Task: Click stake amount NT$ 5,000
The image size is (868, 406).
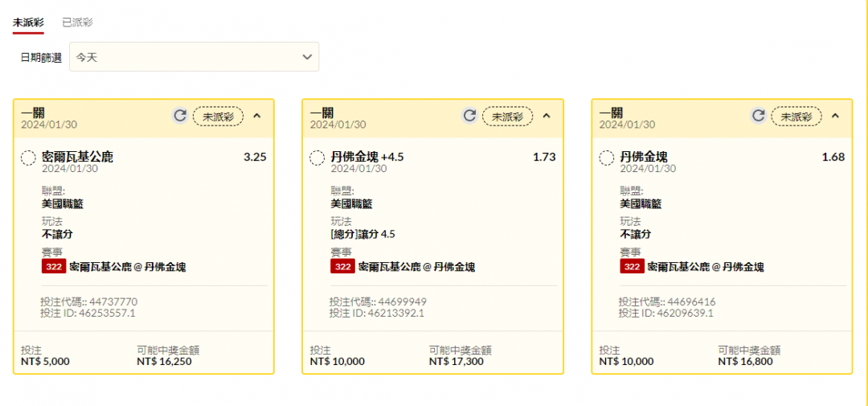Action: coord(45,362)
